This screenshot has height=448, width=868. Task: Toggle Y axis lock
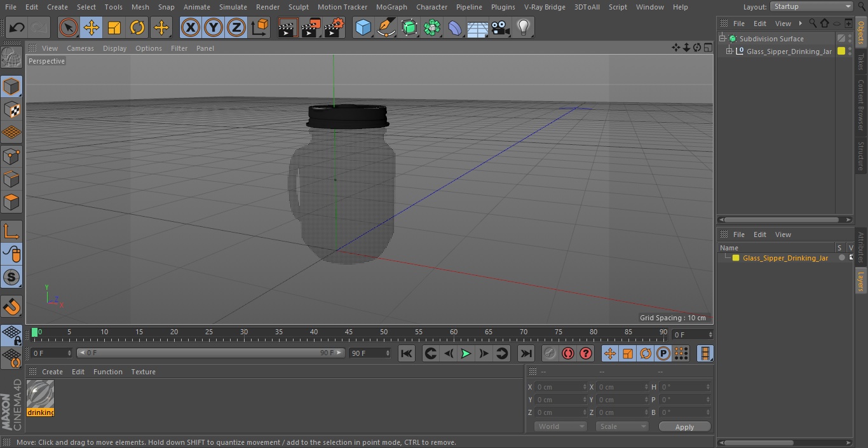tap(214, 27)
